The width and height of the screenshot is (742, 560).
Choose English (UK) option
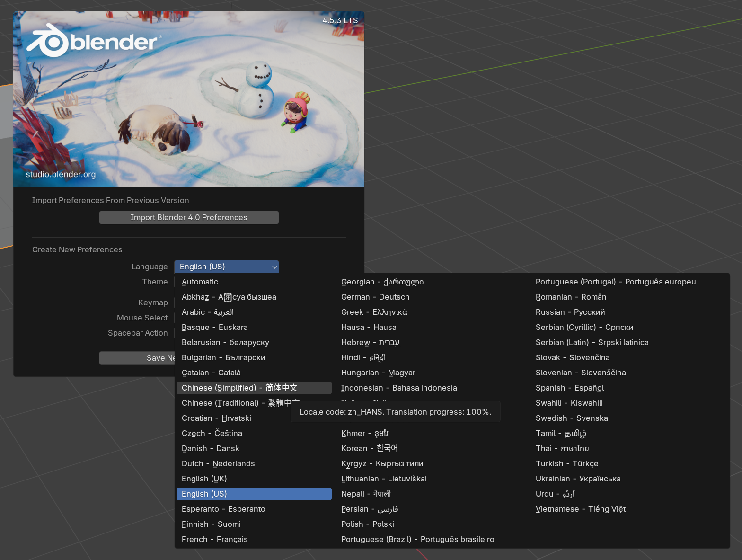tap(254, 479)
